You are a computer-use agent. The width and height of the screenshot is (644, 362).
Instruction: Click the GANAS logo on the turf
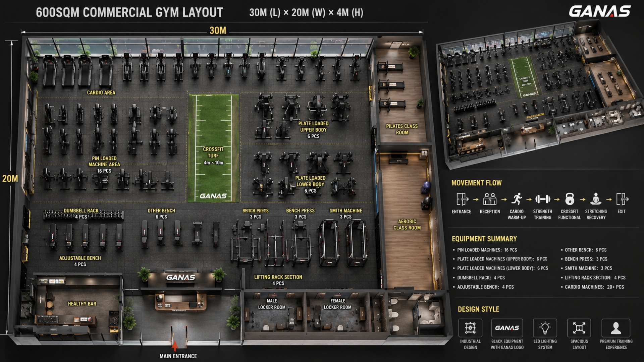(213, 196)
